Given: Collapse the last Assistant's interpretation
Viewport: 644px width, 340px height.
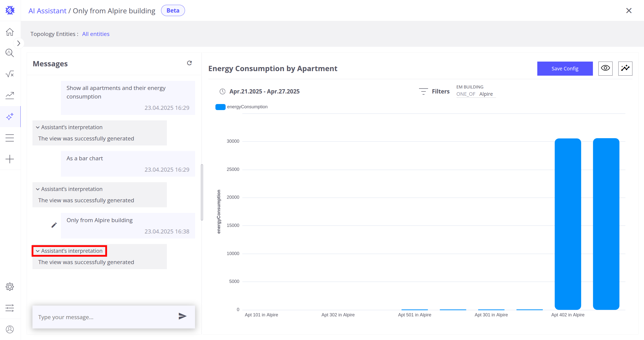Looking at the screenshot, I should coord(69,251).
